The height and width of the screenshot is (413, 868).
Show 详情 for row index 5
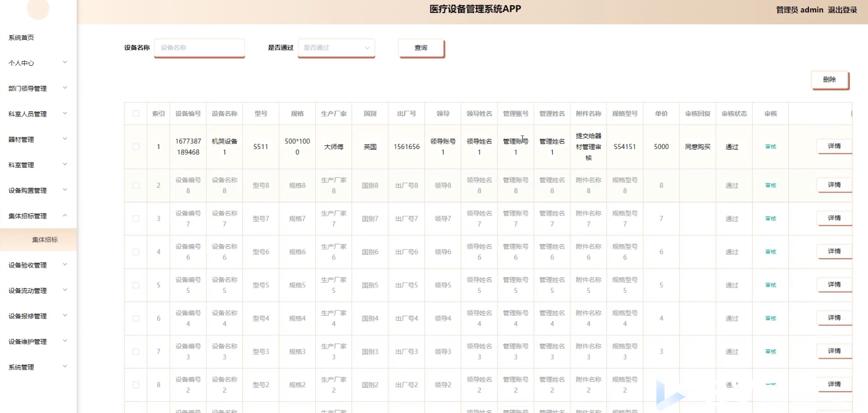click(834, 285)
